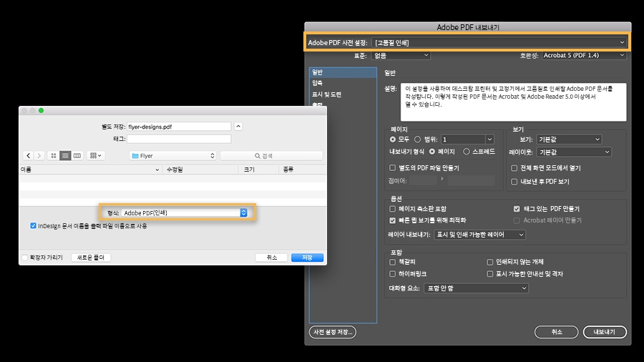Open the 보기 dropdown set to 기본값
The height and width of the screenshot is (362, 644).
tap(569, 139)
